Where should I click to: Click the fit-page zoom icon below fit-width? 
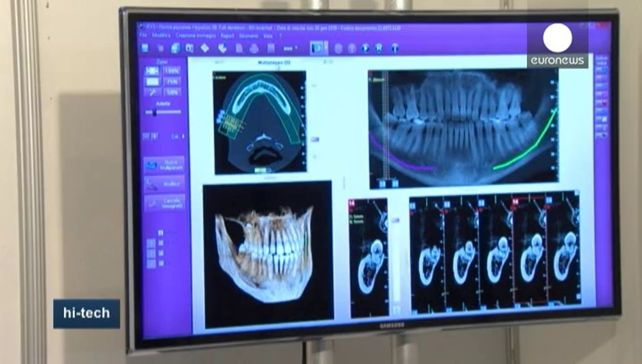click(x=152, y=81)
